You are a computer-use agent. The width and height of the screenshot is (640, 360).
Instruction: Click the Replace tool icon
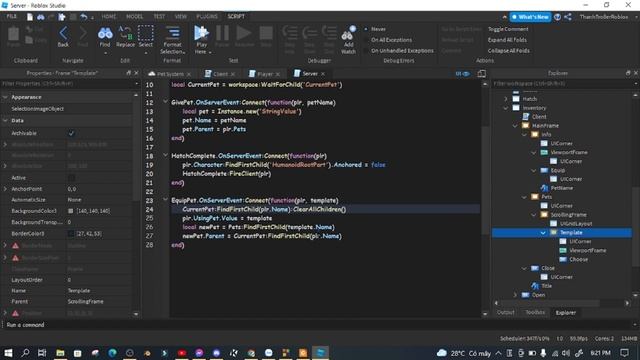pyautogui.click(x=125, y=33)
